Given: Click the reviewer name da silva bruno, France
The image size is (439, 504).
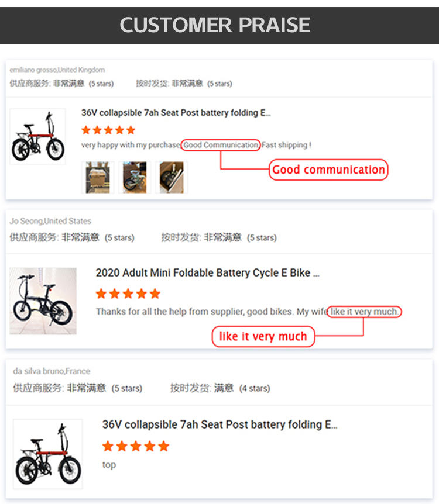Looking at the screenshot, I should 52,371.
